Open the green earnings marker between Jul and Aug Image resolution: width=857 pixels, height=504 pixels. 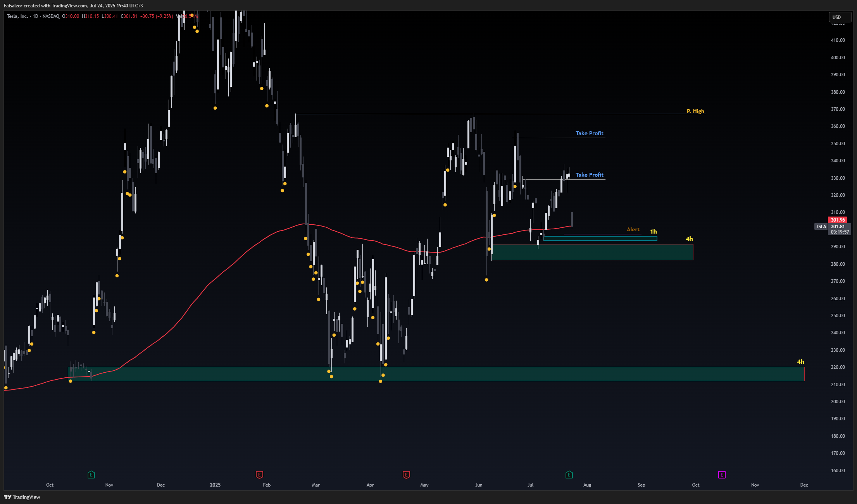pyautogui.click(x=569, y=475)
